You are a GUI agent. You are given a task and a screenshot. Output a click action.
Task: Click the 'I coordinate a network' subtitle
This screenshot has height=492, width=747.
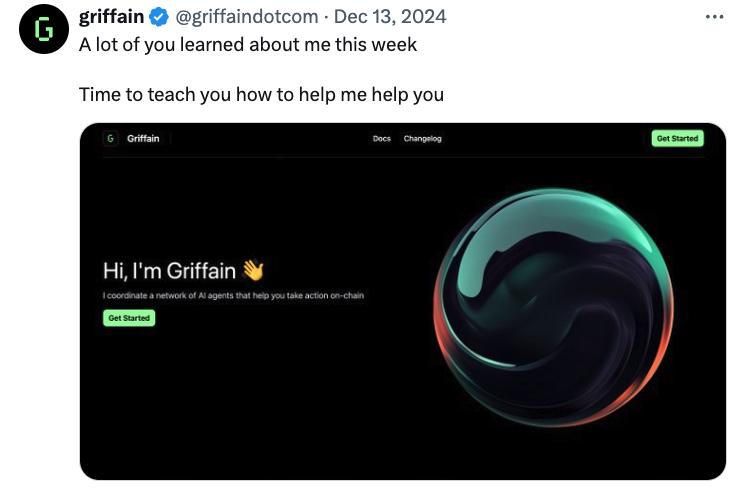(233, 295)
